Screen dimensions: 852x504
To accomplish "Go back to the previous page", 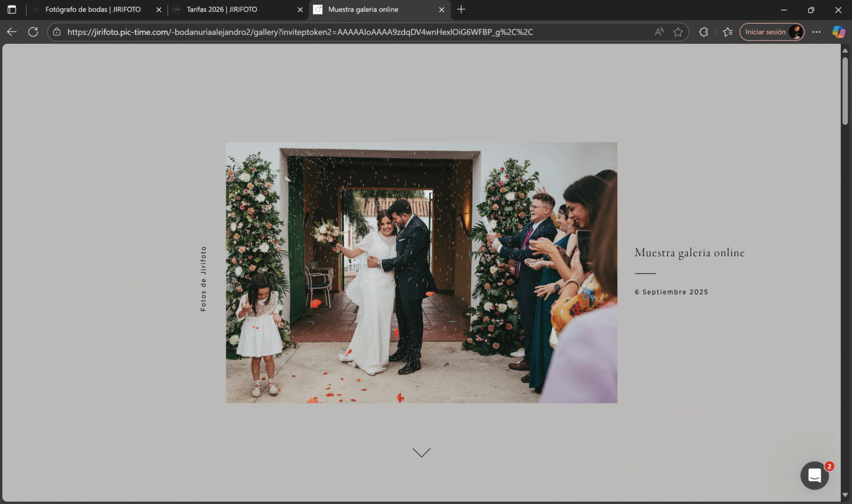I will point(12,32).
